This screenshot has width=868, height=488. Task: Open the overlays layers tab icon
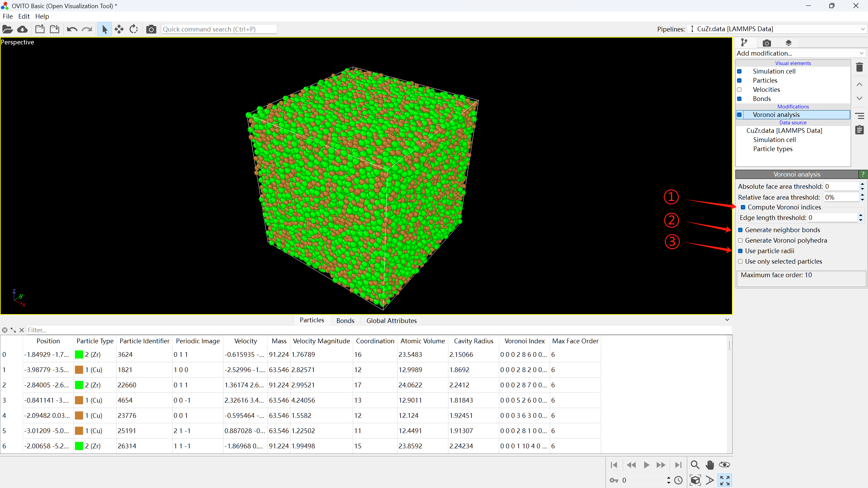788,43
